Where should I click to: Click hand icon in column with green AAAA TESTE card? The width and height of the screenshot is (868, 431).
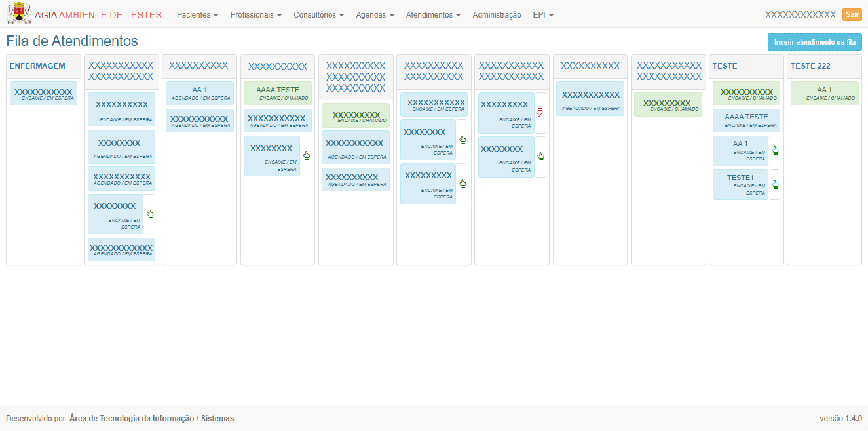[x=307, y=155]
